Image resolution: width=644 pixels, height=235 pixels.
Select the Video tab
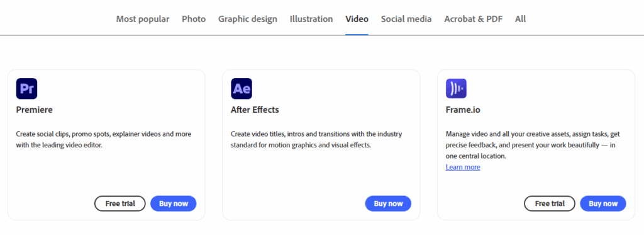pos(357,19)
